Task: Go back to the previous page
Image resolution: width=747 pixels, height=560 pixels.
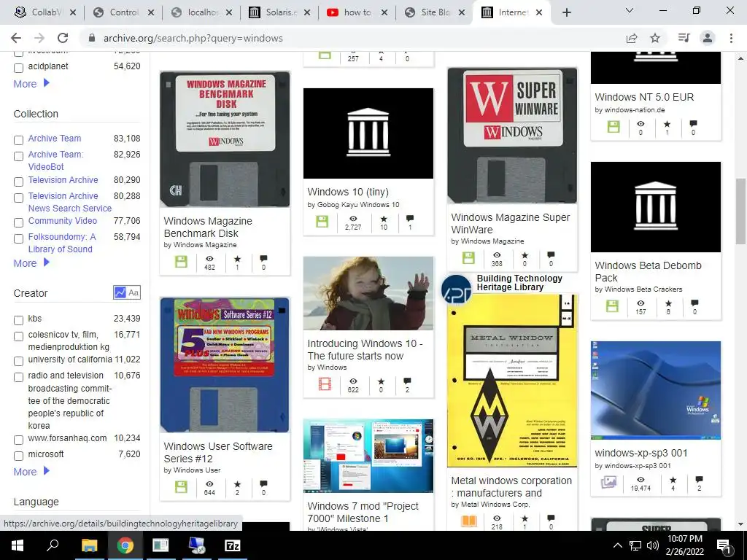Action: point(16,38)
